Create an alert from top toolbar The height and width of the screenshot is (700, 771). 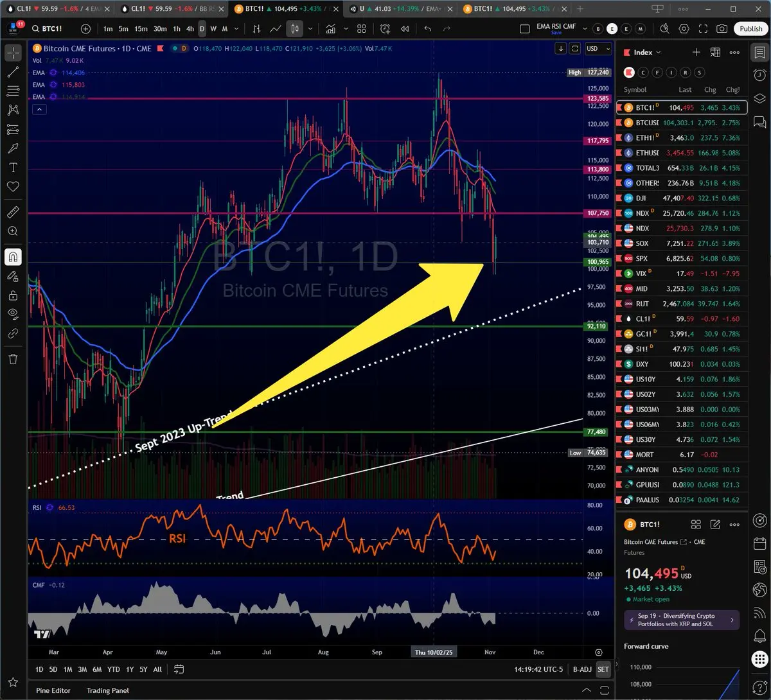[385, 29]
